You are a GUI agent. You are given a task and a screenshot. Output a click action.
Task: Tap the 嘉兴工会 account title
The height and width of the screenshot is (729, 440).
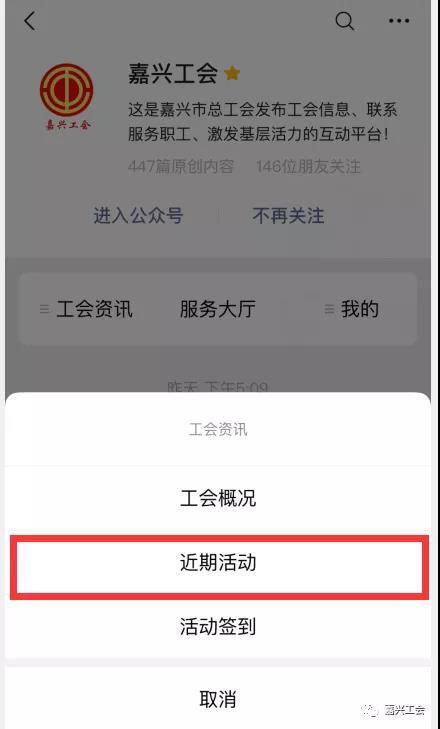[x=173, y=73]
